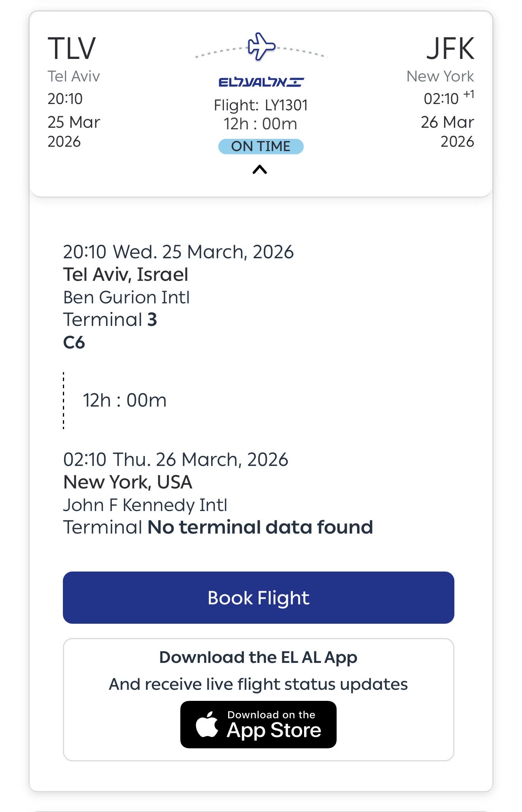Select flight number LY1301
The width and height of the screenshot is (522, 812).
point(286,105)
